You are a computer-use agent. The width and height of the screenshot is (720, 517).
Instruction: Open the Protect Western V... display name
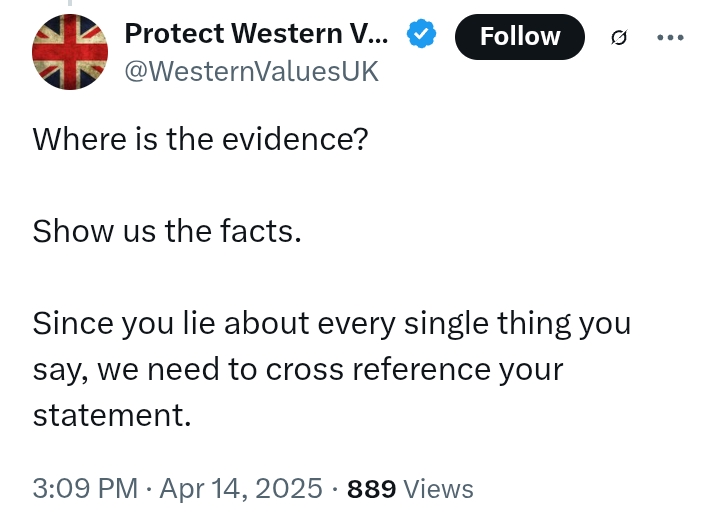(256, 34)
